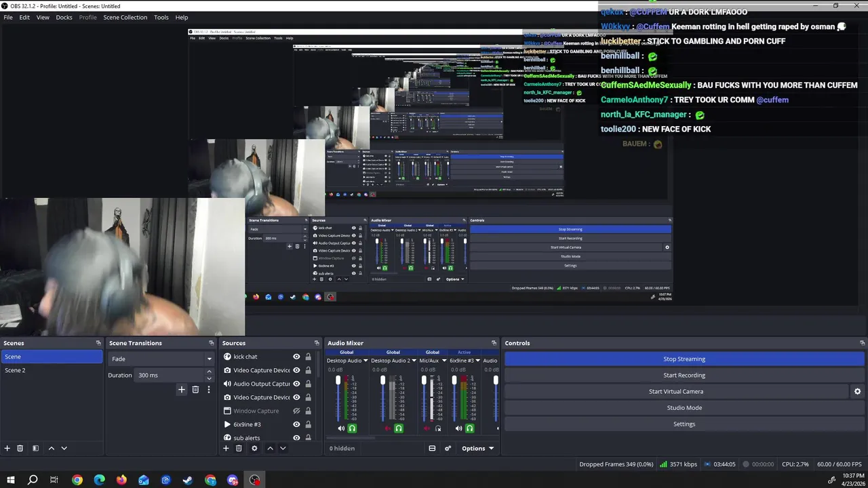868x488 pixels.
Task: Float the Audio Mixer dock
Action: pyautogui.click(x=494, y=343)
